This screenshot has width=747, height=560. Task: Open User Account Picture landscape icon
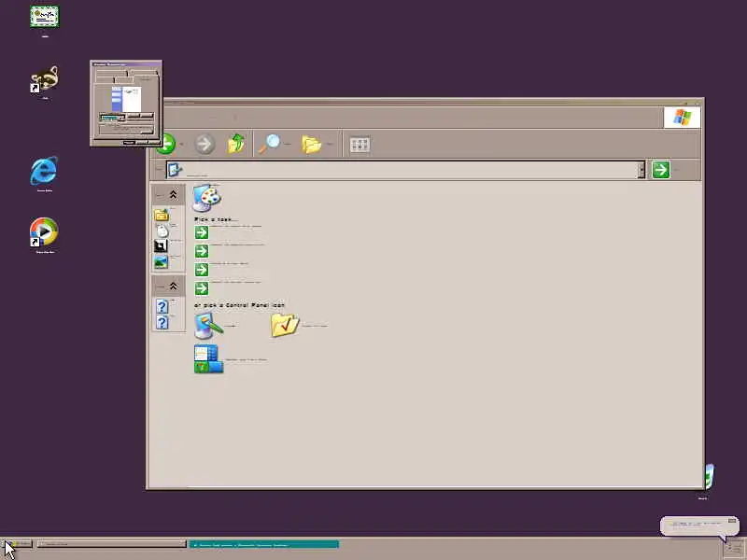pos(161,262)
